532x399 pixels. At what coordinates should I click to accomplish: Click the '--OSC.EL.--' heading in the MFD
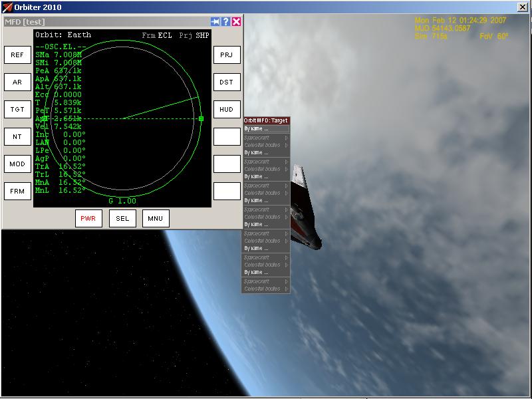point(61,47)
